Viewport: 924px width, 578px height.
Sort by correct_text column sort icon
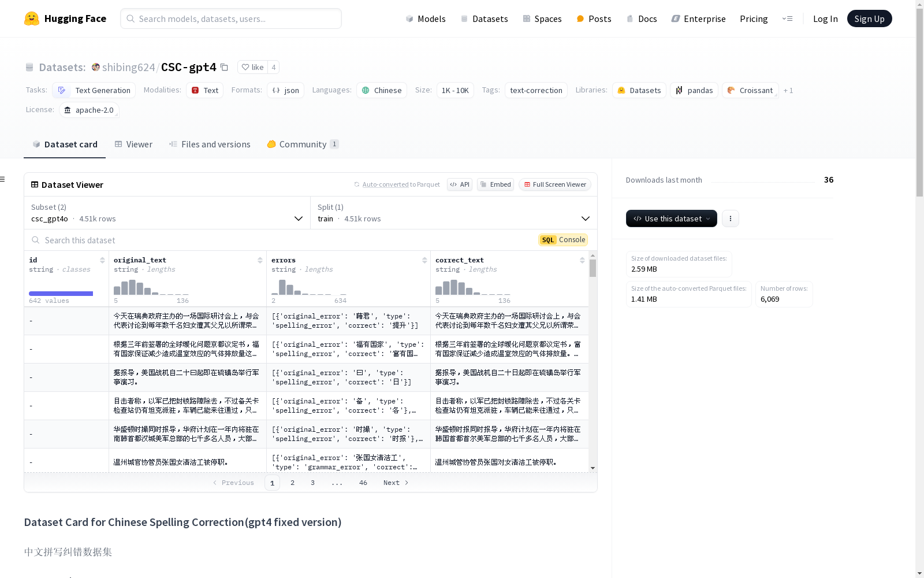582,260
